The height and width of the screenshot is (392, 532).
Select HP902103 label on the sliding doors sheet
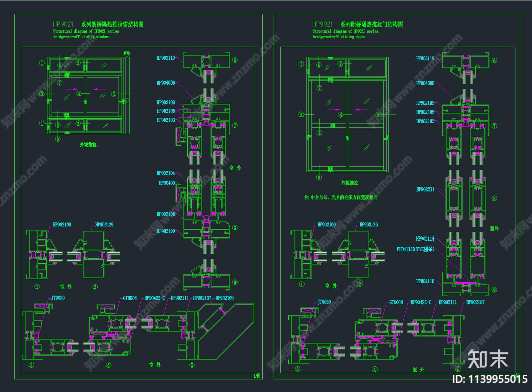click(425, 121)
